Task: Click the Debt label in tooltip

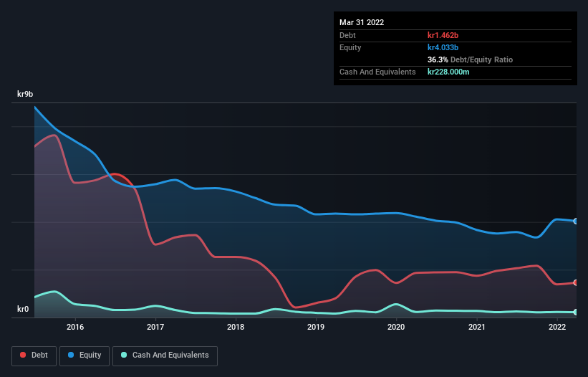Action: [x=347, y=35]
